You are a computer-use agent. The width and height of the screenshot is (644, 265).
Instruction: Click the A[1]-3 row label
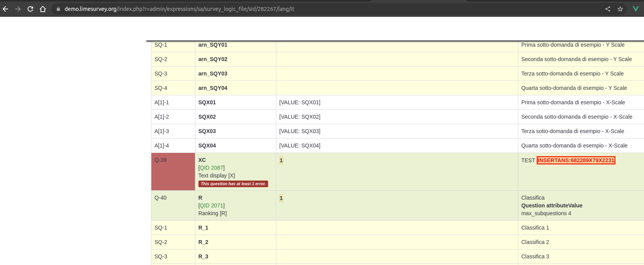pos(161,131)
